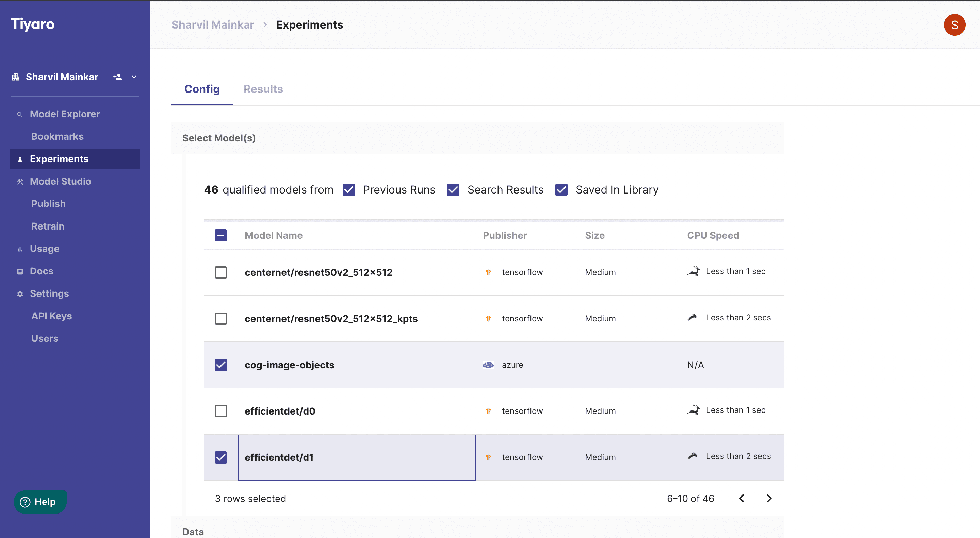Switch to the Results tab

point(263,89)
